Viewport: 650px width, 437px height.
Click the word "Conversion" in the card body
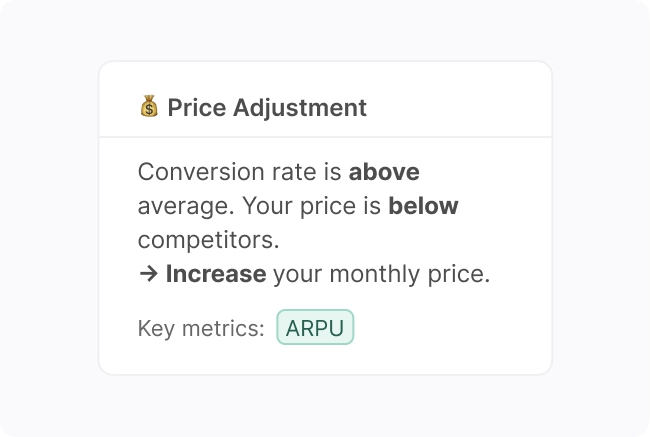(195, 172)
